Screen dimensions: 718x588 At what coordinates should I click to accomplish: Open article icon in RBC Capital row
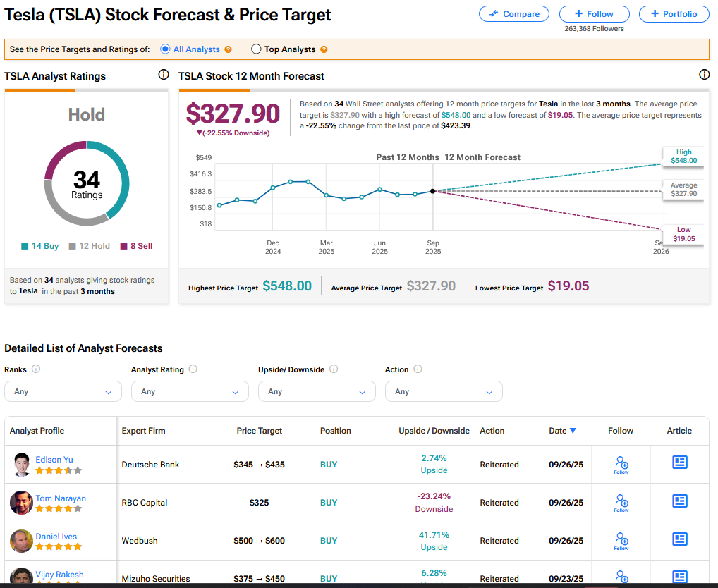[679, 501]
